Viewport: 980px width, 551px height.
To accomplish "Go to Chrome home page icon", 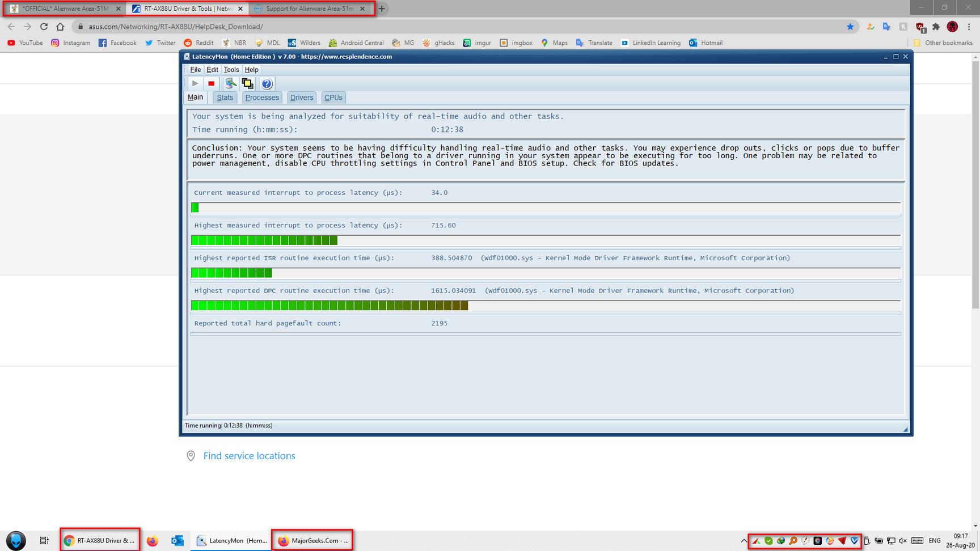I will pyautogui.click(x=60, y=27).
